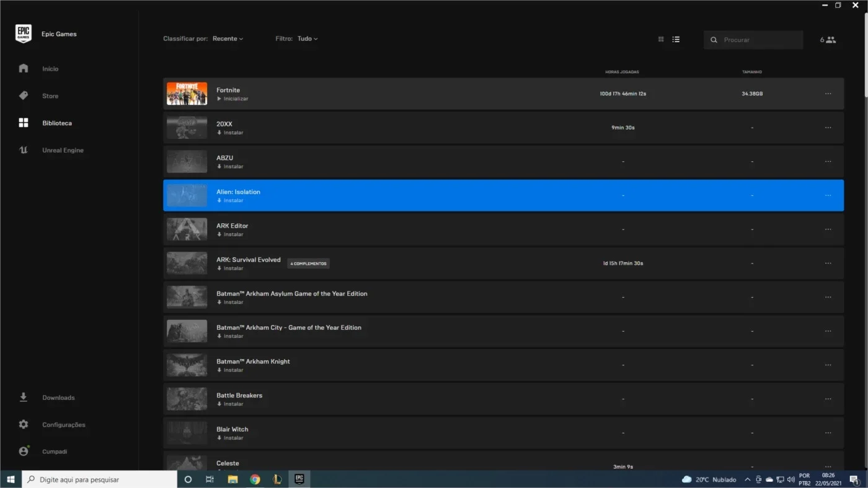
Task: Open Configurações settings gear
Action: coord(24,425)
